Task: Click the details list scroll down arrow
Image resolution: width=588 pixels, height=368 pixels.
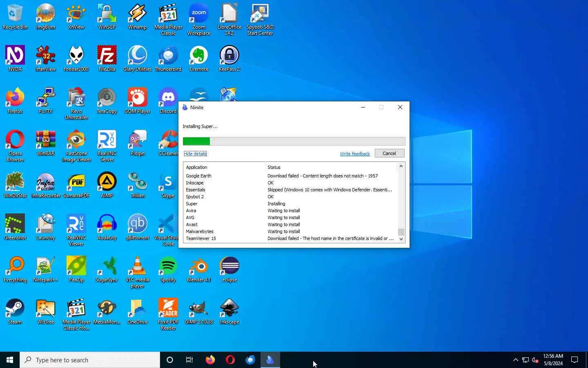Action: [x=401, y=239]
